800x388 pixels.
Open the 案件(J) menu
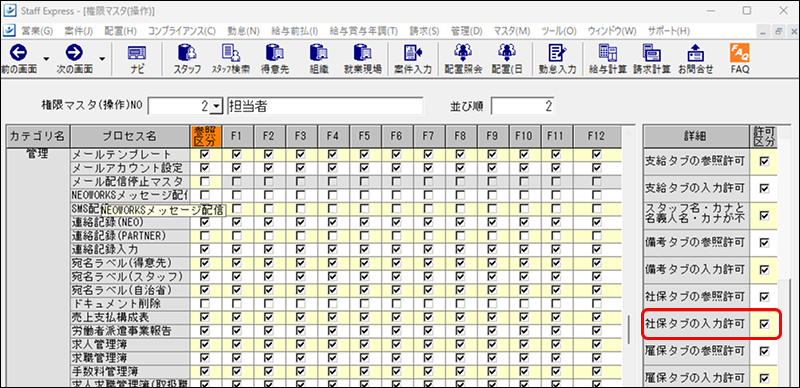pos(79,31)
